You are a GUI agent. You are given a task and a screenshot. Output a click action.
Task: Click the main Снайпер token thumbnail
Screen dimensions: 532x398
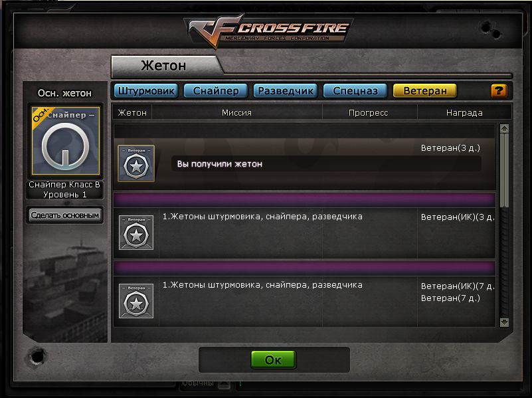tap(66, 141)
